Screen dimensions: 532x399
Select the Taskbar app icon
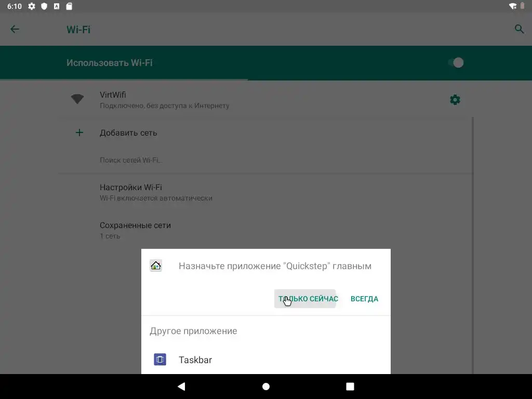pos(160,360)
